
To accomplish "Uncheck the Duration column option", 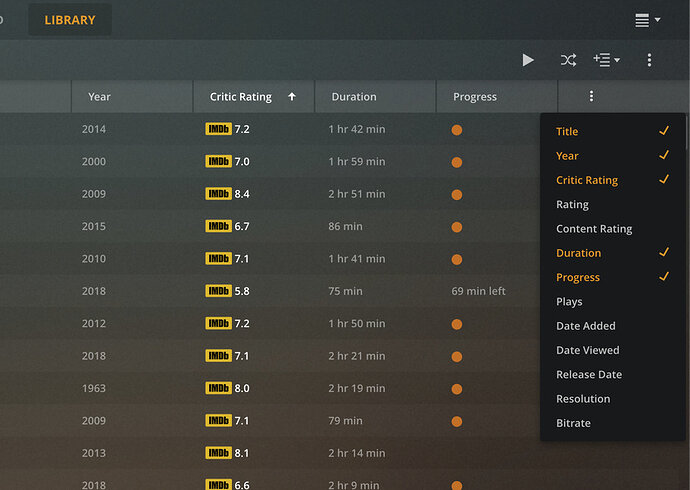I will point(613,253).
